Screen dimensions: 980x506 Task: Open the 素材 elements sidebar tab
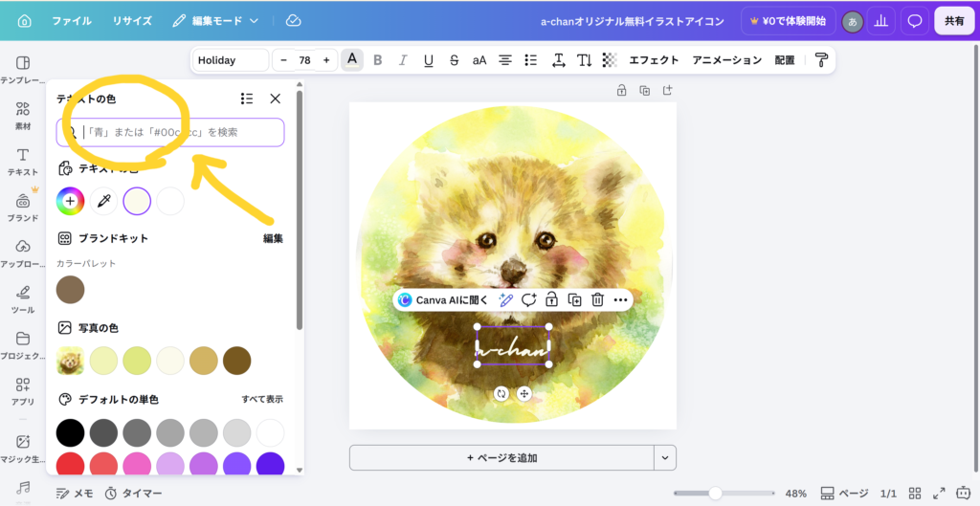(23, 116)
